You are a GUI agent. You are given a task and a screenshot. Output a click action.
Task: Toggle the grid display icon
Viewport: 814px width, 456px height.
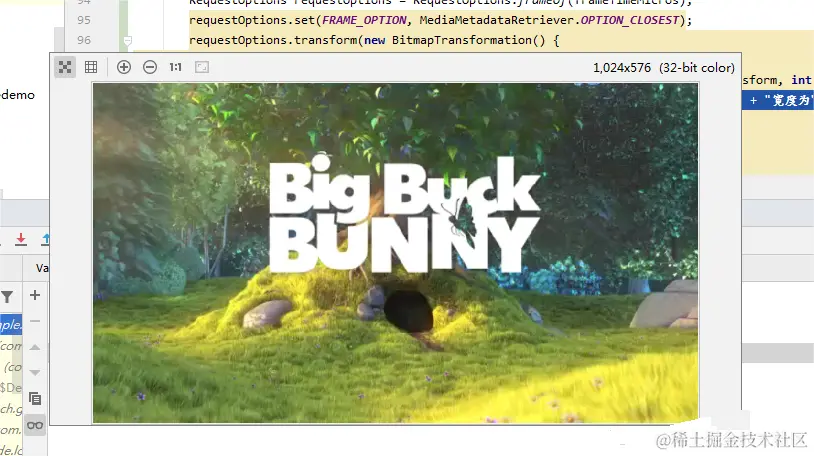point(91,67)
